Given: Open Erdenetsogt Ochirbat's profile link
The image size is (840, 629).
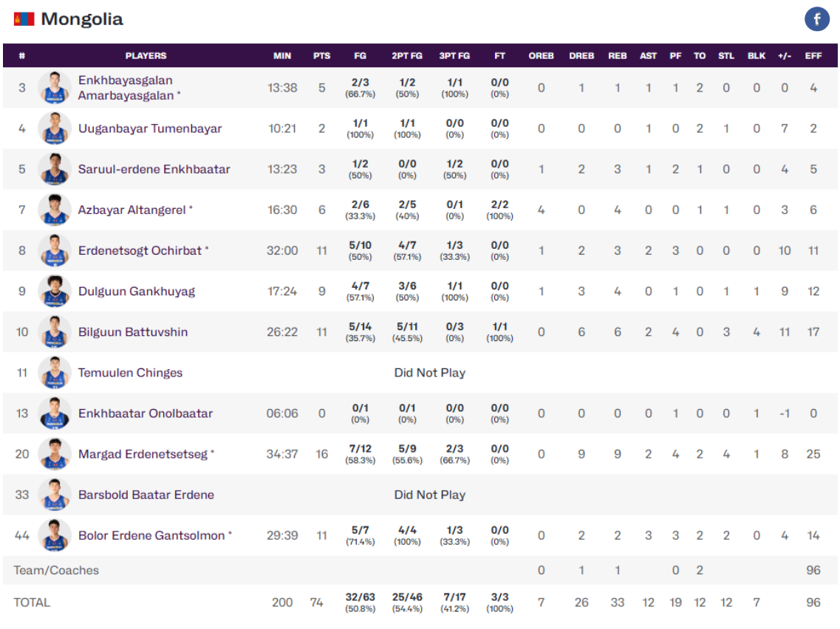Looking at the screenshot, I should tap(140, 250).
